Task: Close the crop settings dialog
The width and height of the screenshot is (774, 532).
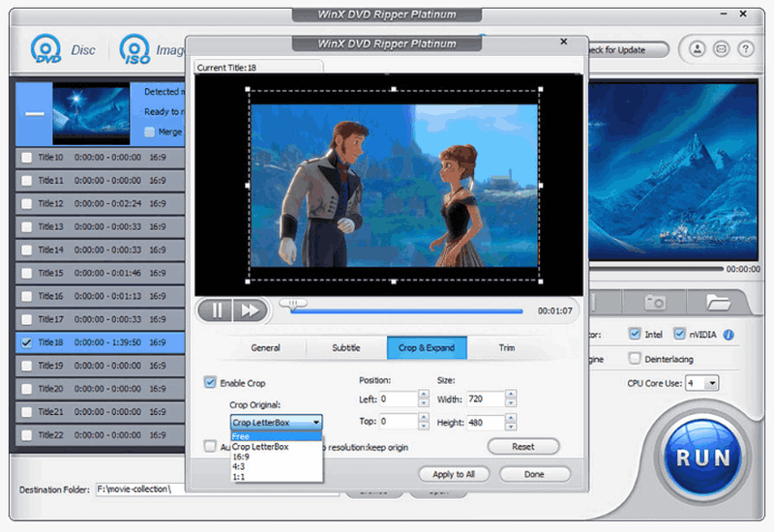Action: tap(564, 42)
